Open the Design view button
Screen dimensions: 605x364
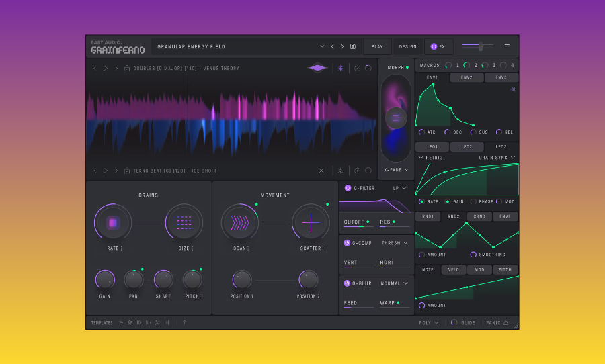(407, 47)
